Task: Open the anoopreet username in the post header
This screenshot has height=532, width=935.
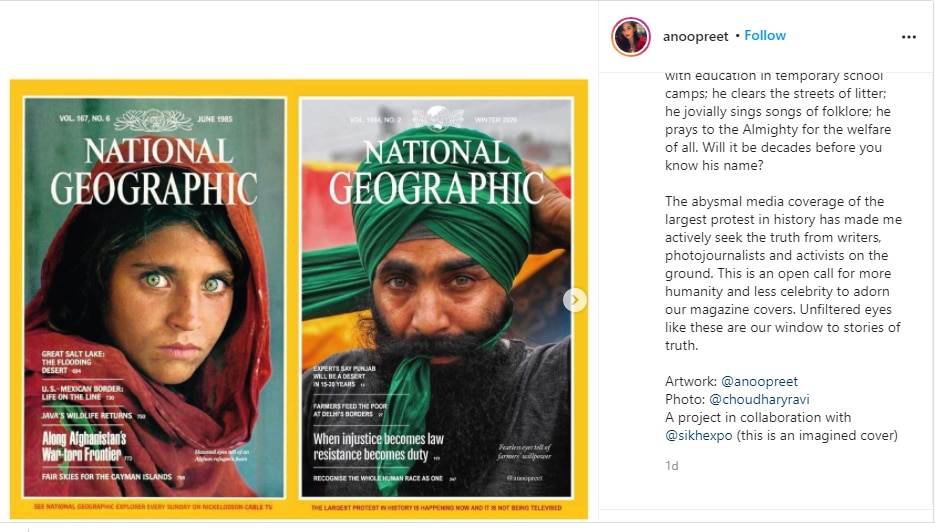Action: coord(694,36)
